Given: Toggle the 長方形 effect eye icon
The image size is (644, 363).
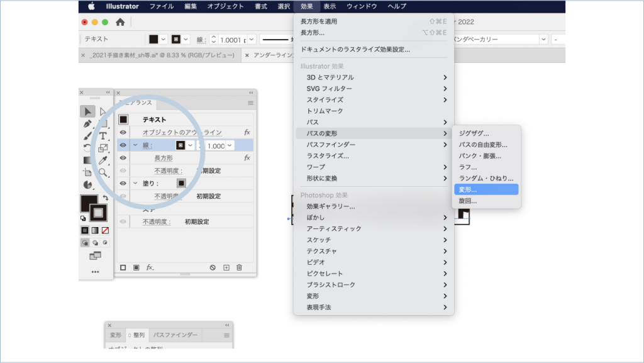Looking at the screenshot, I should [123, 158].
